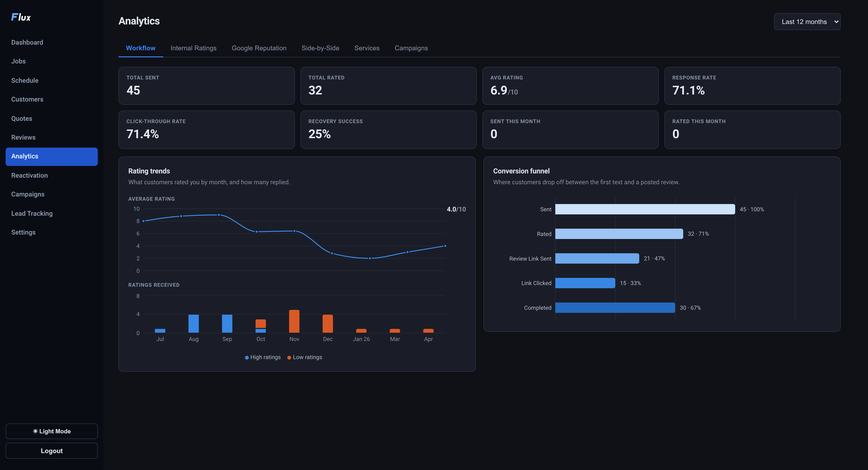The image size is (868, 470).
Task: Click the '4.0/10' rating value
Action: [456, 209]
